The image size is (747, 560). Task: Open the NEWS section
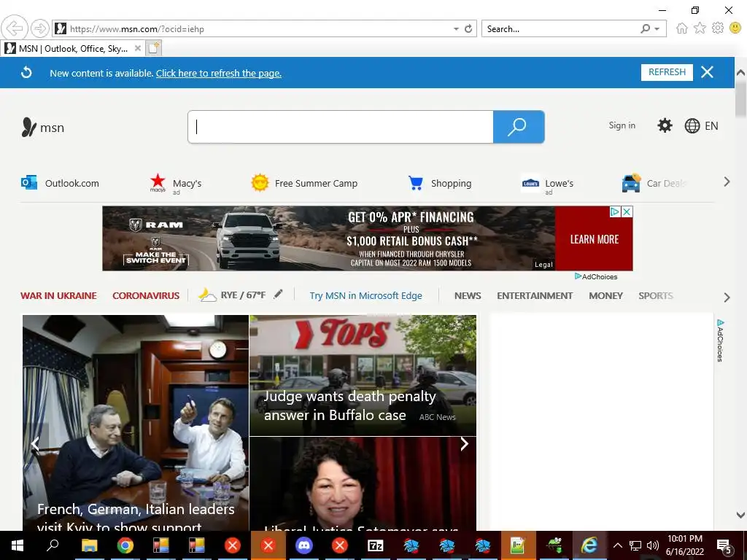[x=468, y=296]
